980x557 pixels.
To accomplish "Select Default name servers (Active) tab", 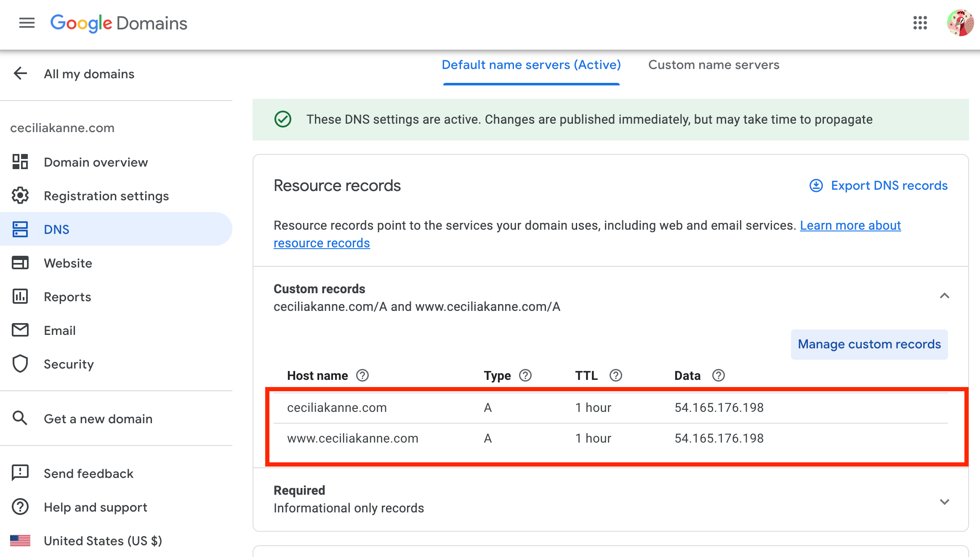I will pos(531,65).
